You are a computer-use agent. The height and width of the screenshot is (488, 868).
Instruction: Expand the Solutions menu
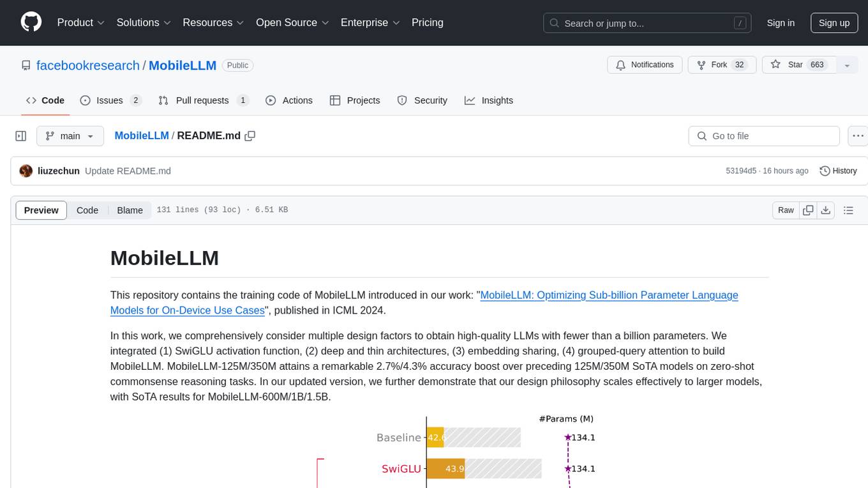point(144,22)
